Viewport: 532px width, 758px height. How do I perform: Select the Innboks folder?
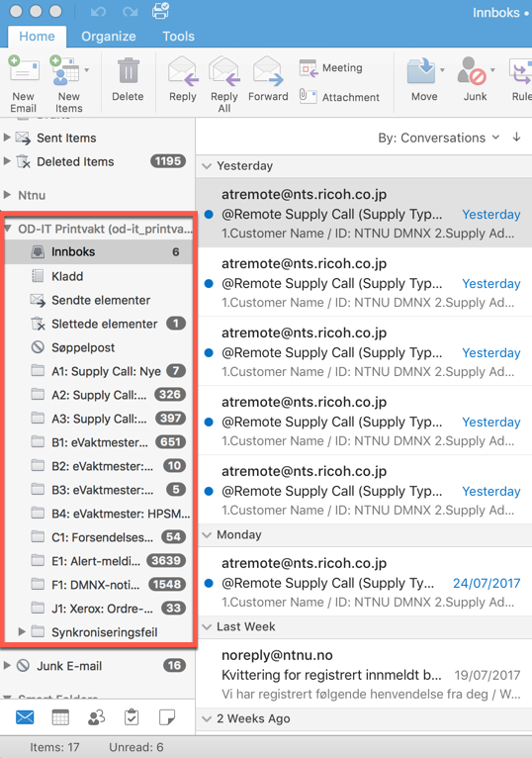coord(99,252)
